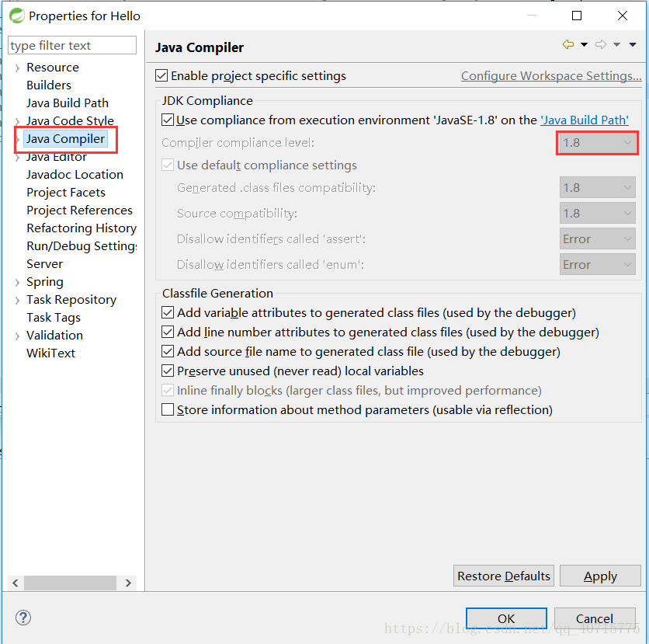Toggle Enable project specific settings
The height and width of the screenshot is (644, 649).
tap(161, 76)
